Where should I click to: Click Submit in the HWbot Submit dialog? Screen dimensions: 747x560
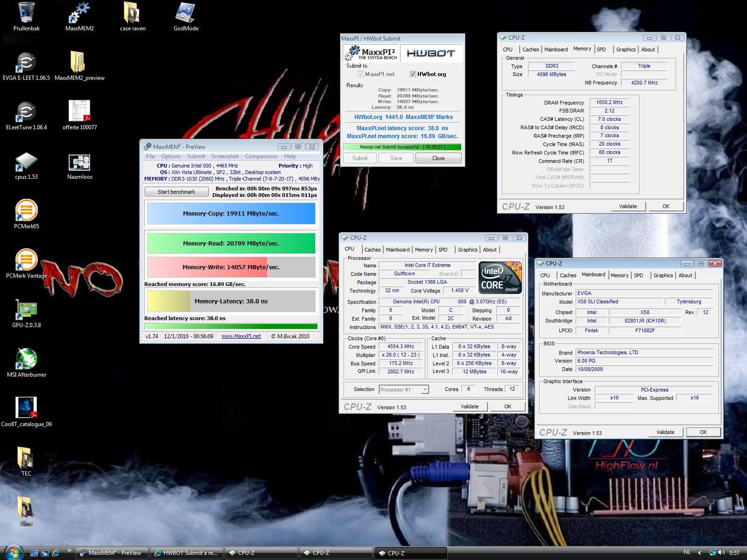tap(360, 158)
